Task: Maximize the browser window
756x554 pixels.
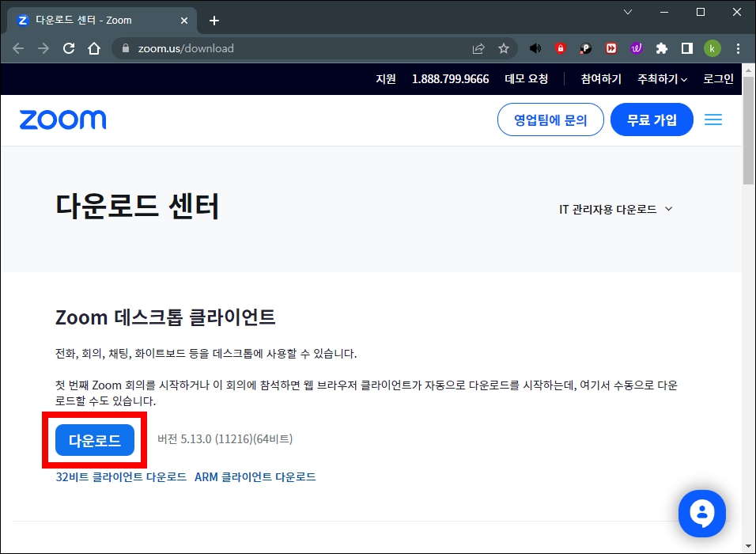Action: pos(701,12)
